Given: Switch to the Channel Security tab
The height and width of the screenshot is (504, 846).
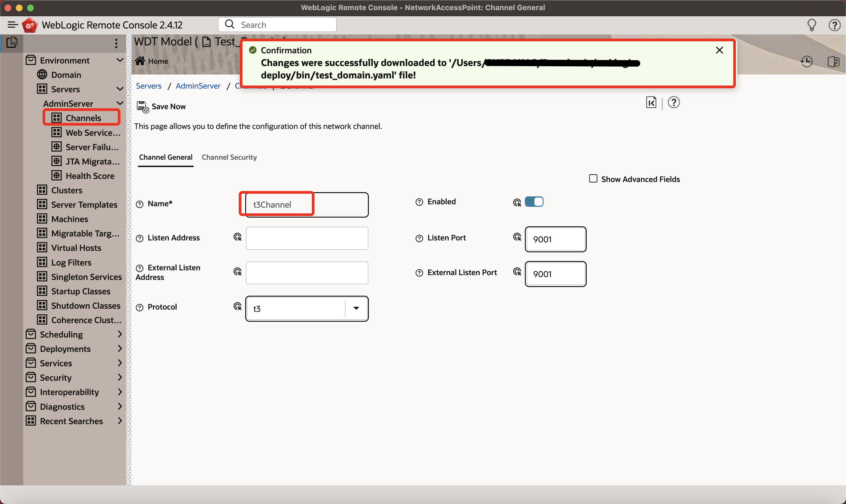Looking at the screenshot, I should [229, 157].
